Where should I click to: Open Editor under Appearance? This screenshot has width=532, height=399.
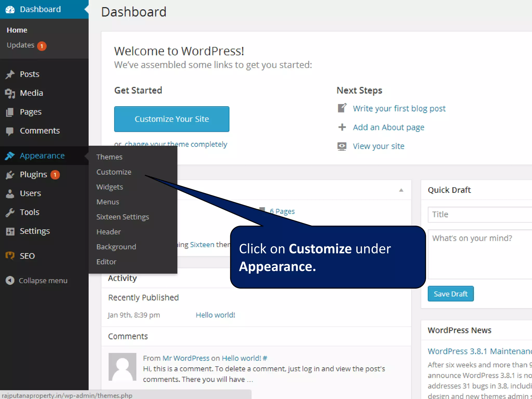click(x=106, y=262)
